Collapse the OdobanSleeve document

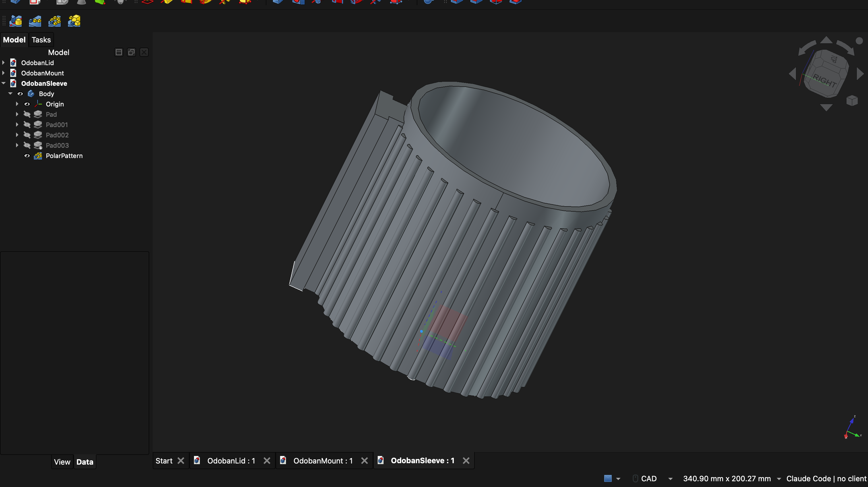click(x=3, y=83)
